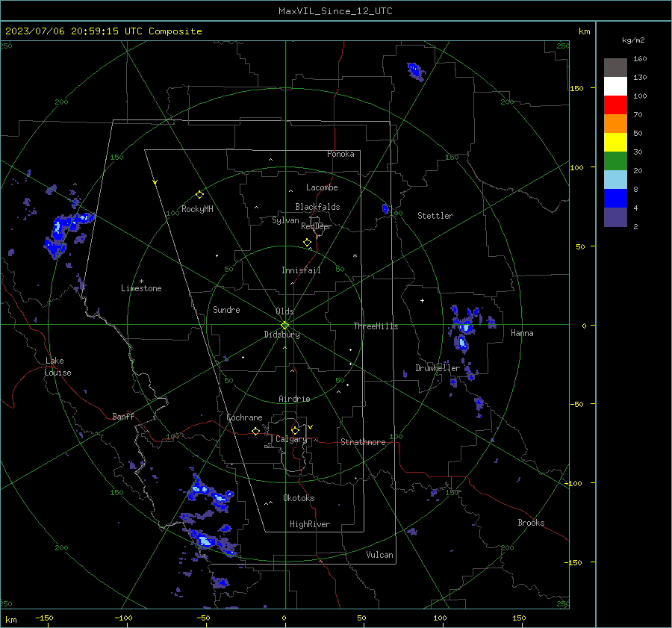Select the blue 4-8 legend color
Image resolution: width=672 pixels, height=628 pixels.
615,199
